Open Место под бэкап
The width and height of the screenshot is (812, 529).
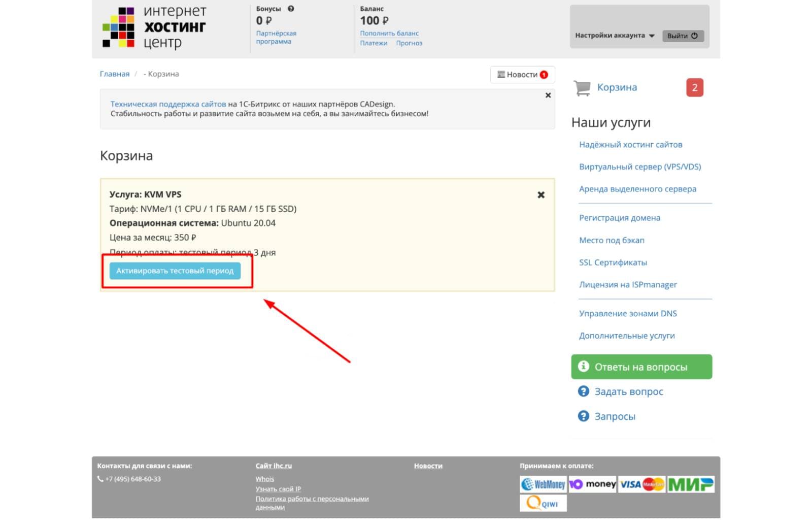click(612, 240)
